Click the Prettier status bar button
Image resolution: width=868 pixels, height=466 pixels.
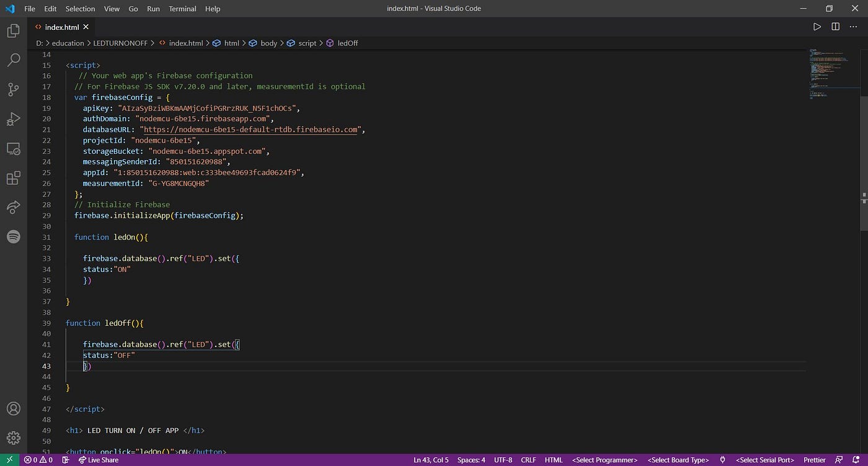(815, 460)
